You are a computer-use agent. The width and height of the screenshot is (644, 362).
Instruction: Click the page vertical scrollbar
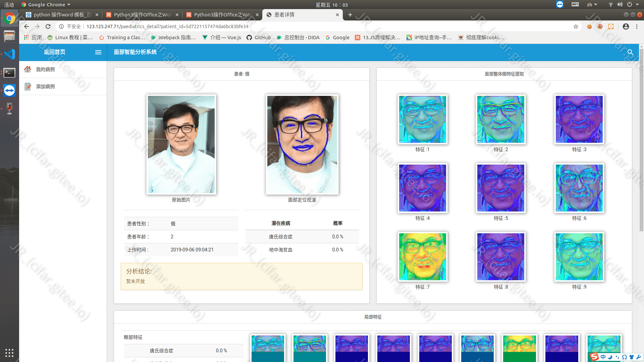click(641, 141)
